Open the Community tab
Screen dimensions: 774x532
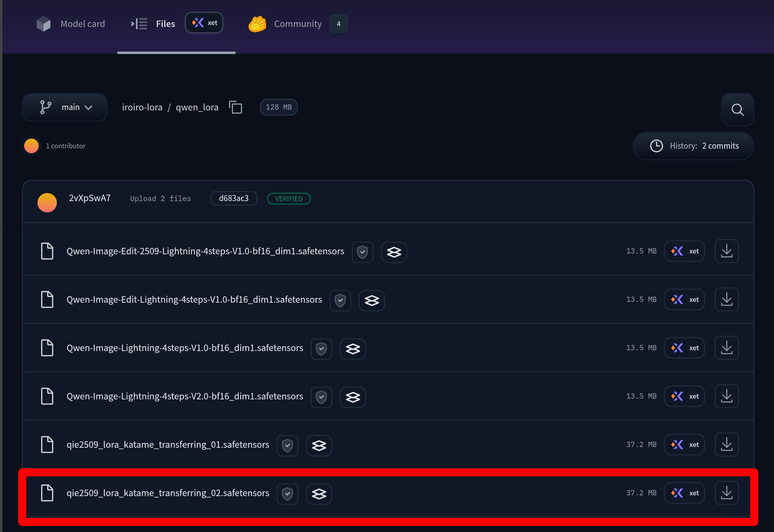pyautogui.click(x=298, y=24)
